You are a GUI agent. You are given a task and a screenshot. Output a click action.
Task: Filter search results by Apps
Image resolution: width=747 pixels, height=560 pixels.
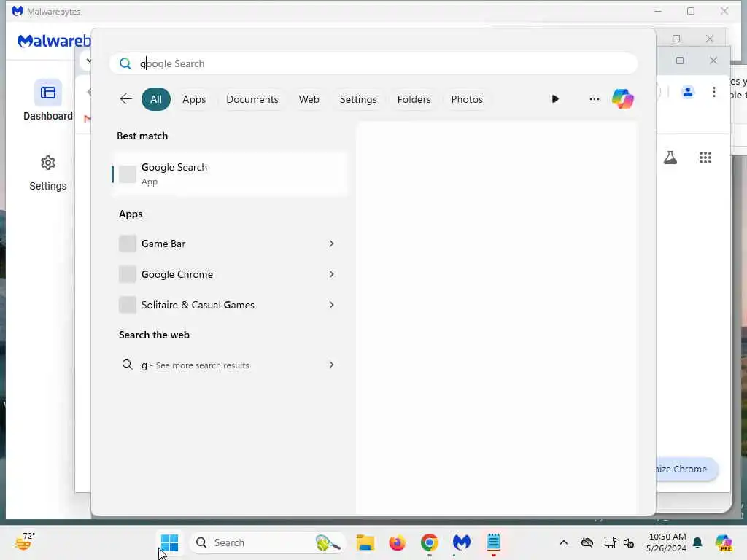pos(194,99)
